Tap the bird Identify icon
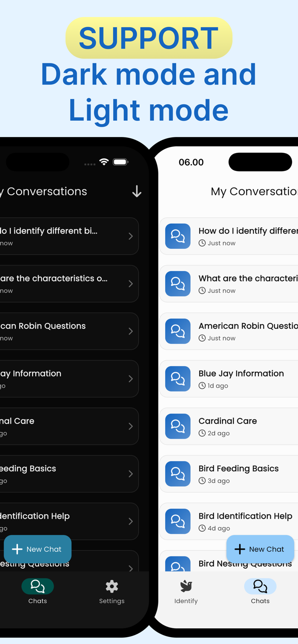The width and height of the screenshot is (298, 644). coord(186,586)
